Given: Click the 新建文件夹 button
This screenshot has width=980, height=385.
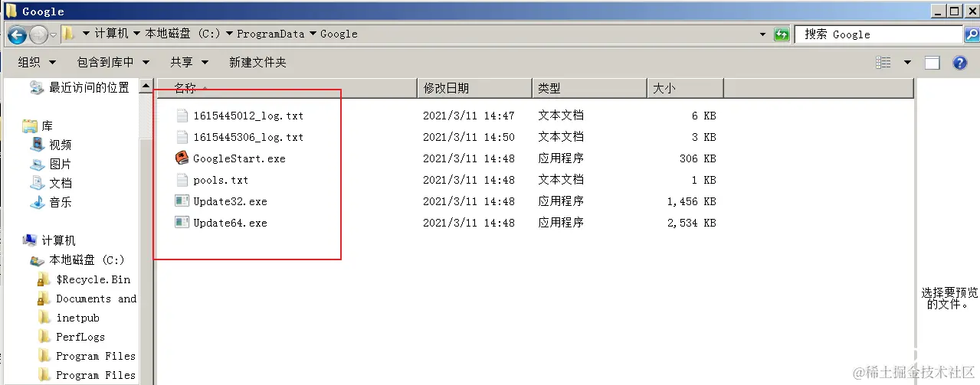Looking at the screenshot, I should tap(257, 62).
